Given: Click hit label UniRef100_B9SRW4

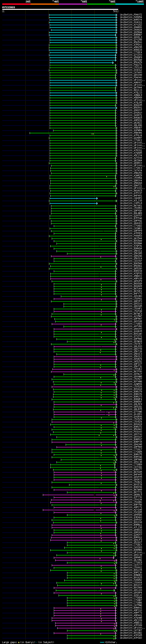Looking at the screenshot, I should coord(131,243).
